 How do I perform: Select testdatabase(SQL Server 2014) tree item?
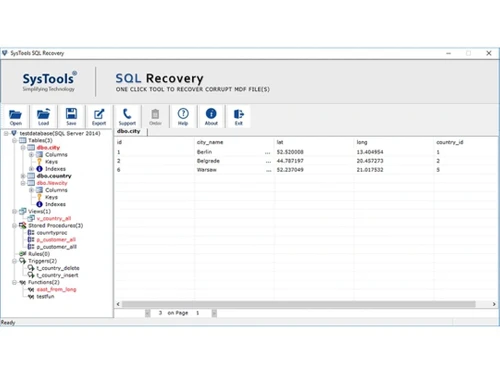(x=60, y=133)
